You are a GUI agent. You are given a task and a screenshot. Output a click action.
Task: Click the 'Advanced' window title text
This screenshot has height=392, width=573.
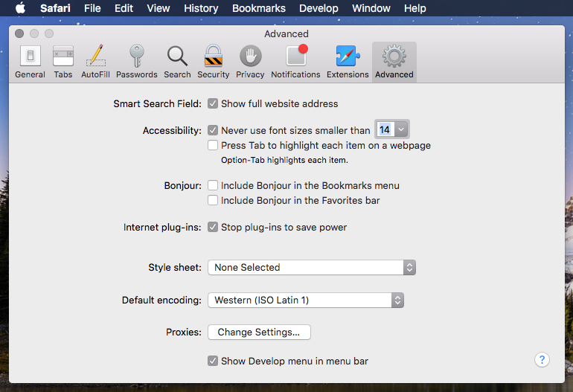(286, 33)
